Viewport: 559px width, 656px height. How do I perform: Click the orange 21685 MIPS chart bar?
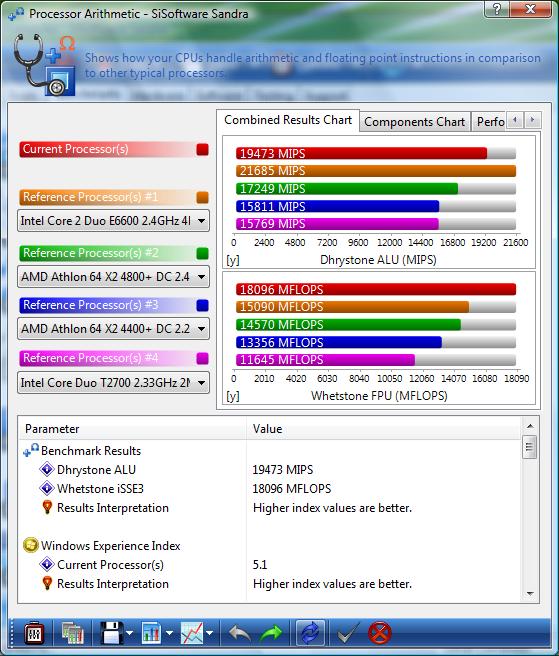click(376, 171)
